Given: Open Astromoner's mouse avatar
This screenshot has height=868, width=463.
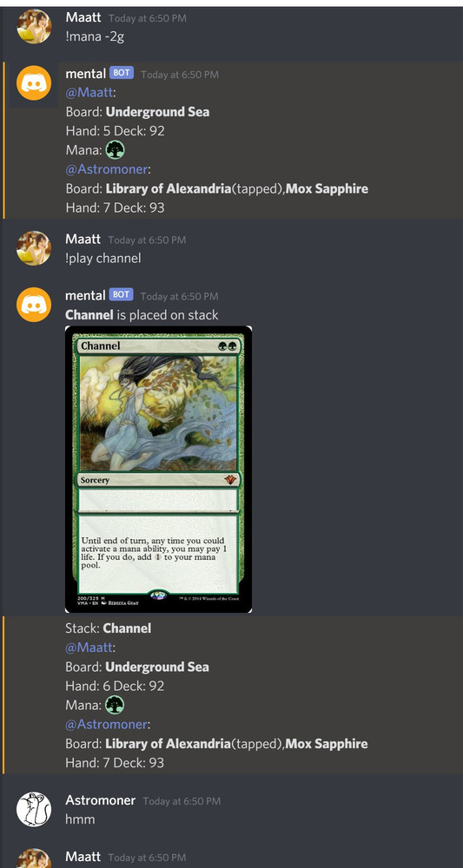Looking at the screenshot, I should (34, 809).
